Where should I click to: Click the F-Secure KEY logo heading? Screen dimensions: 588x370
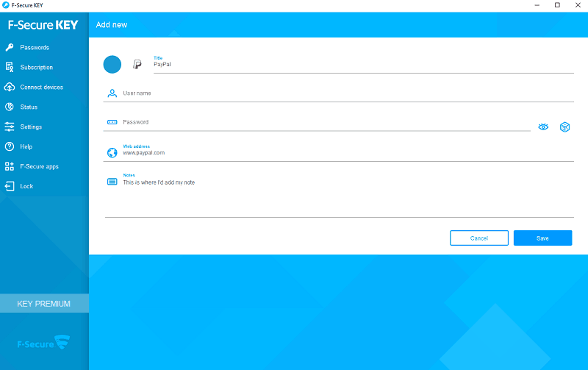(43, 25)
